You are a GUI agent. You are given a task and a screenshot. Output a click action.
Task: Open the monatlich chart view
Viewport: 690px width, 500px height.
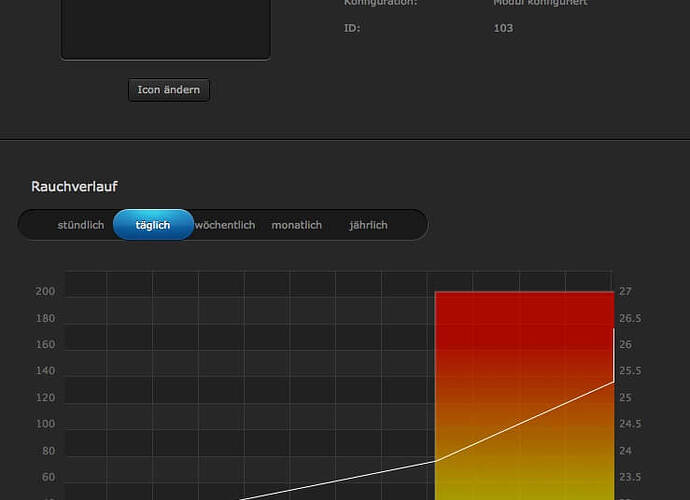coord(297,225)
